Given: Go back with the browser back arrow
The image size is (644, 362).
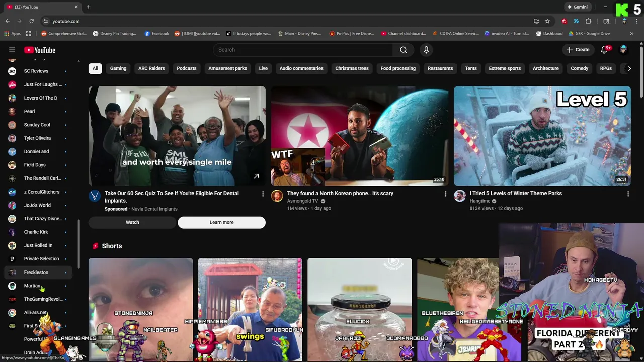Looking at the screenshot, I should click(x=7, y=21).
